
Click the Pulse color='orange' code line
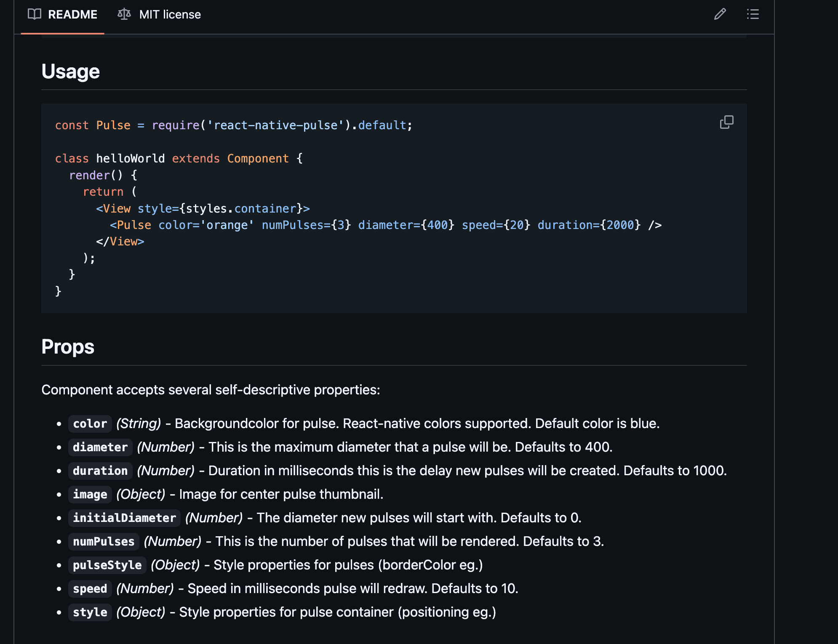pos(385,225)
